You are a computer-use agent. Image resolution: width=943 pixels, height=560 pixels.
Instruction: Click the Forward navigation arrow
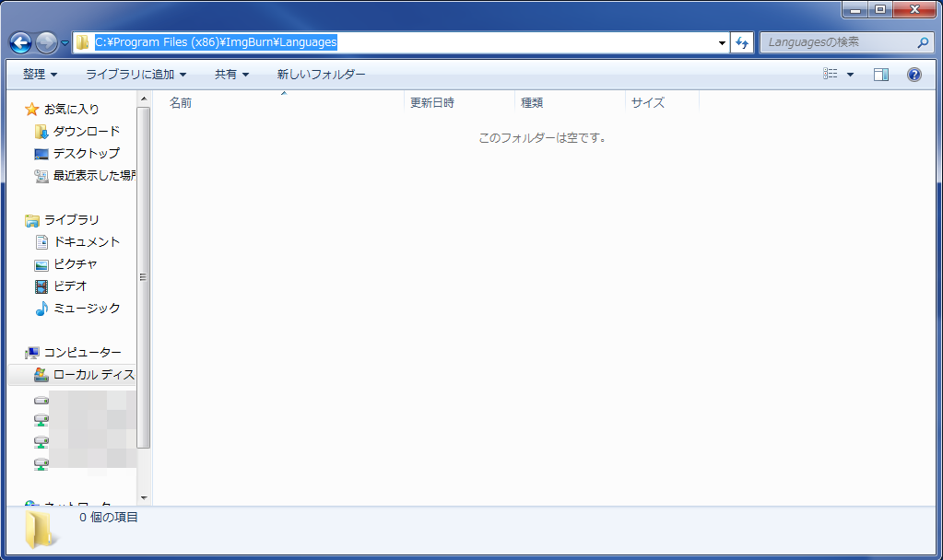tap(46, 42)
